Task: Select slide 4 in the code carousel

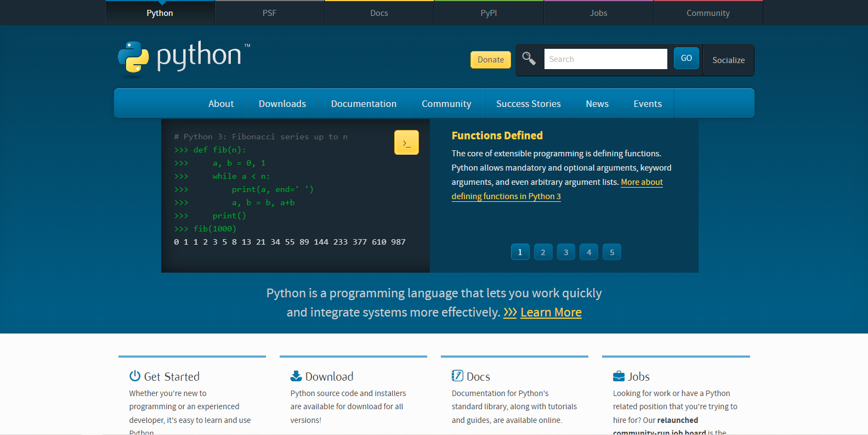Action: pos(589,252)
